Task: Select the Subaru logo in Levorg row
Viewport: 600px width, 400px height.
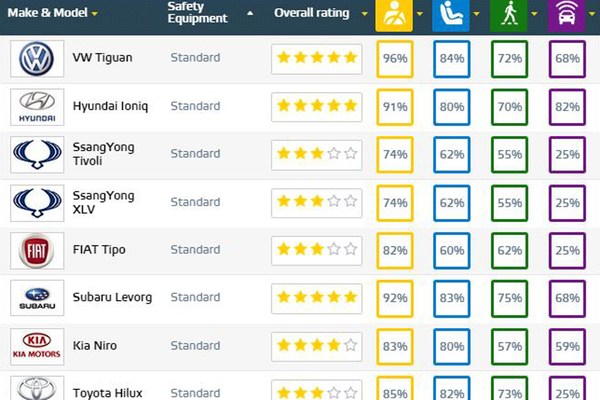Action: [x=37, y=298]
